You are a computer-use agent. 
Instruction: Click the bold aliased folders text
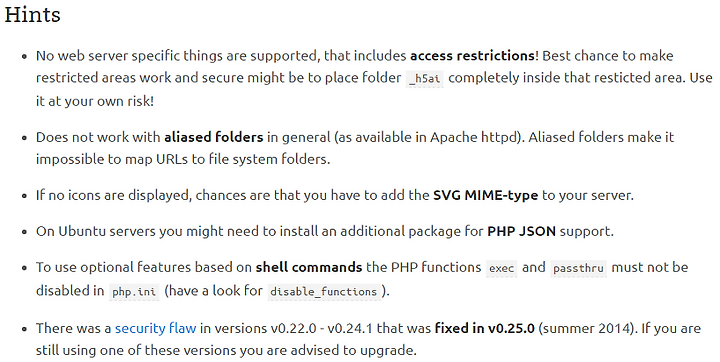[x=214, y=137]
